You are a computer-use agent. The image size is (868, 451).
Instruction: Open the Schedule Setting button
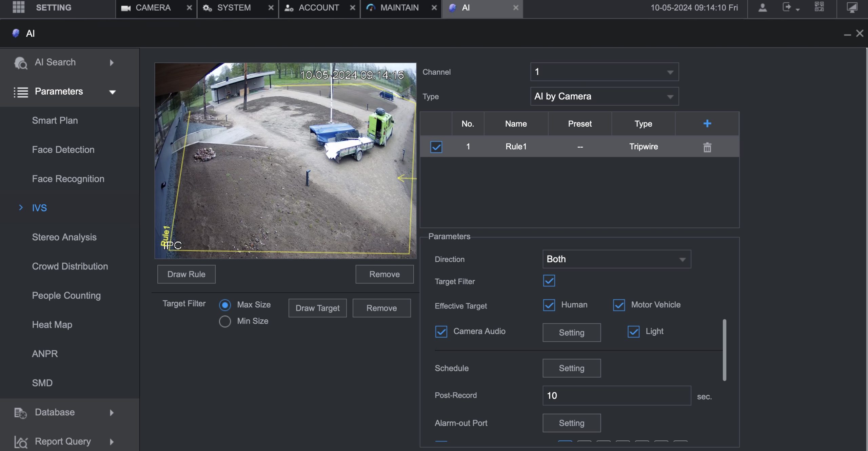click(x=571, y=368)
